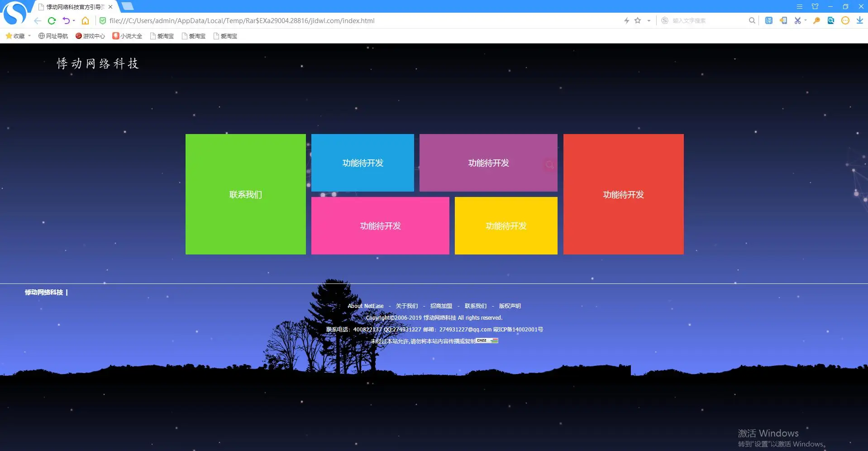The image size is (868, 451).
Task: Open the password key manager icon
Action: (816, 20)
